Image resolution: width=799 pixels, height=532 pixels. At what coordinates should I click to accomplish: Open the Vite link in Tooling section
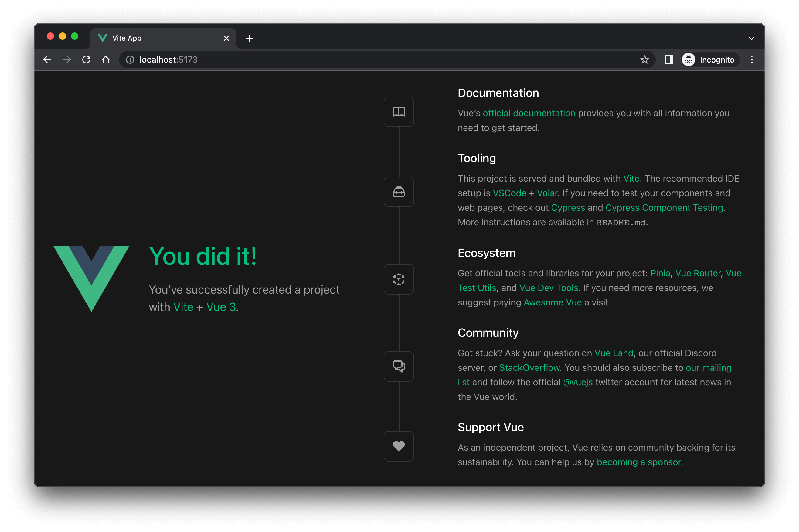(631, 179)
